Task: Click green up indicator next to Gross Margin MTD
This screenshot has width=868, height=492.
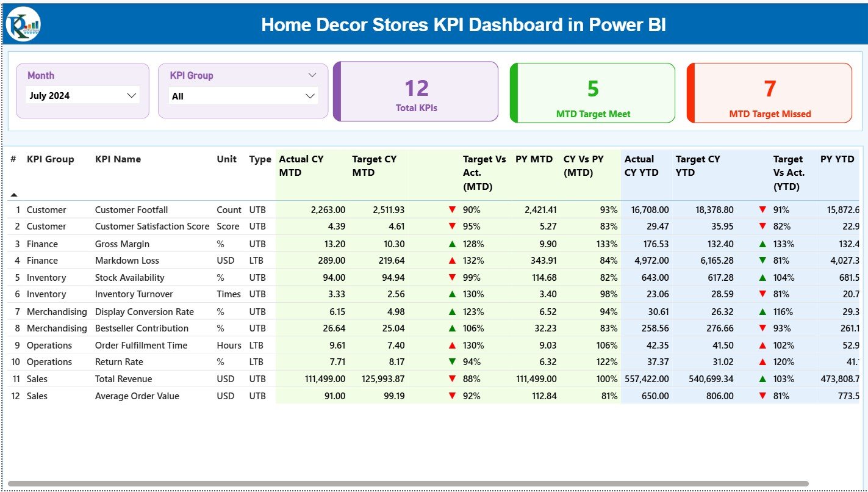Action: coord(451,244)
